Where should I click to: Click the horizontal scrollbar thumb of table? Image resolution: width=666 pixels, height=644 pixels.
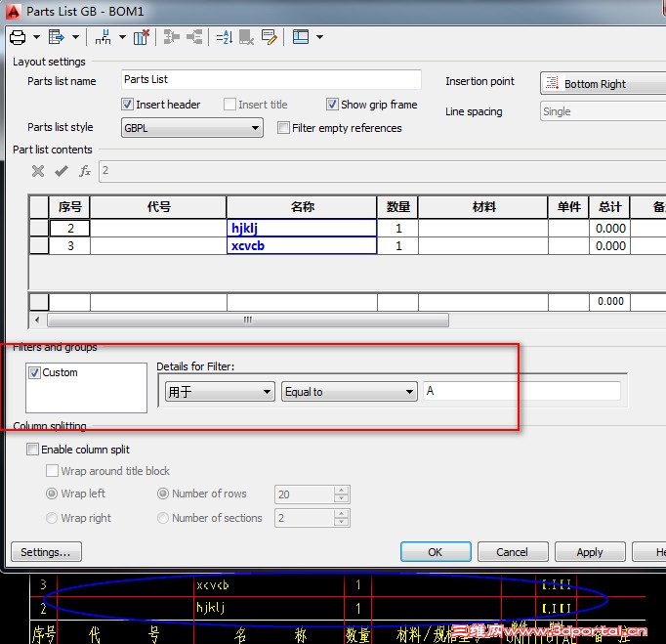pos(248,320)
